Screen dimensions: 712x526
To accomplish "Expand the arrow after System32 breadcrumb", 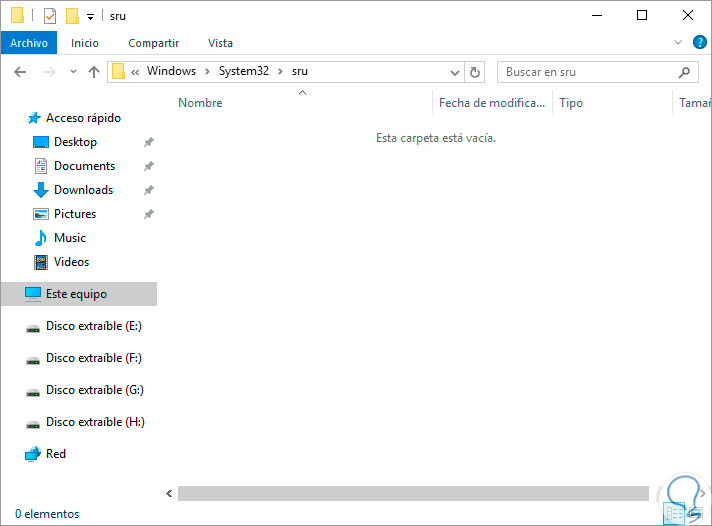I will (280, 72).
